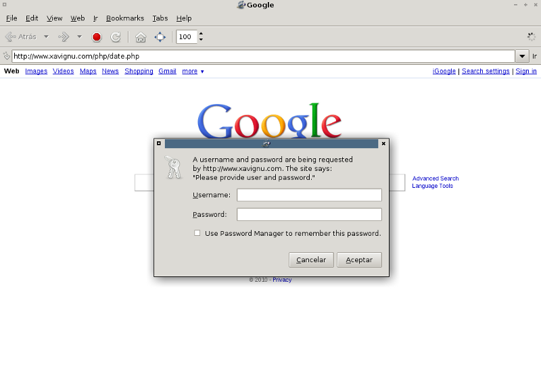
Task: Open the forward history dropdown arrow
Action: tap(79, 36)
